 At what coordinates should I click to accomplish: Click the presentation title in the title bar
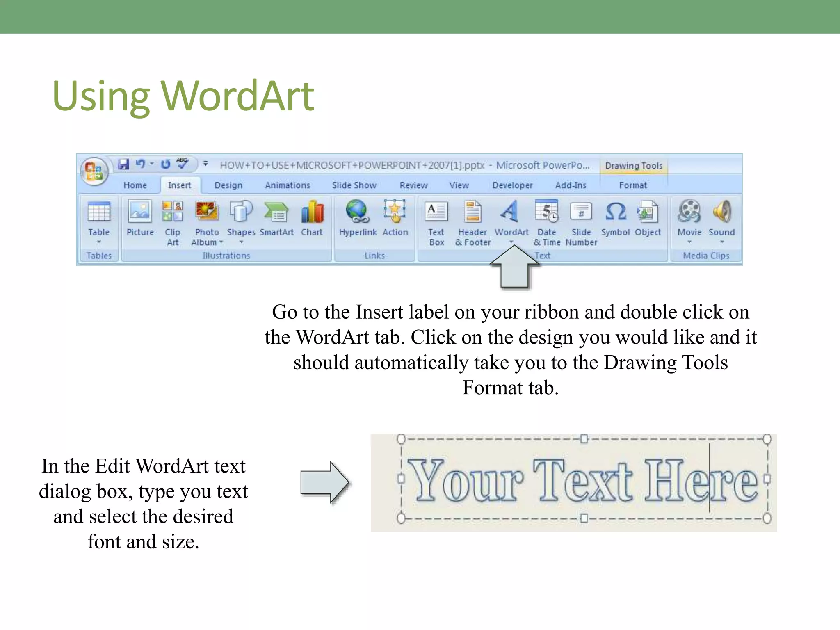tap(404, 165)
